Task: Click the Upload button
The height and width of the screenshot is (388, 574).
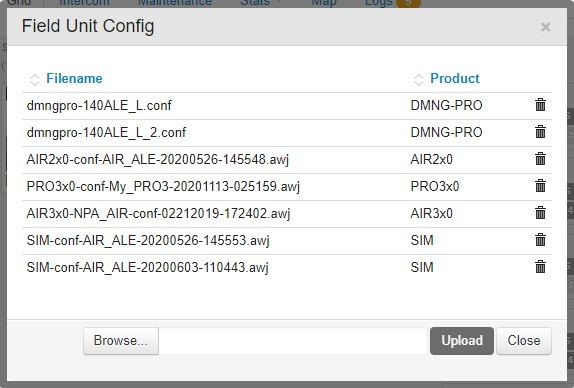Action: [x=462, y=341]
